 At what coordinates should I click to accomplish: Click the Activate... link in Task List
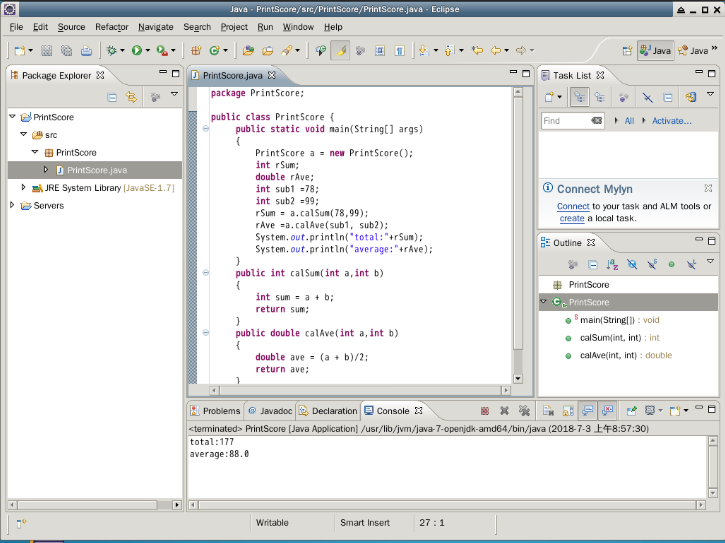tap(671, 121)
